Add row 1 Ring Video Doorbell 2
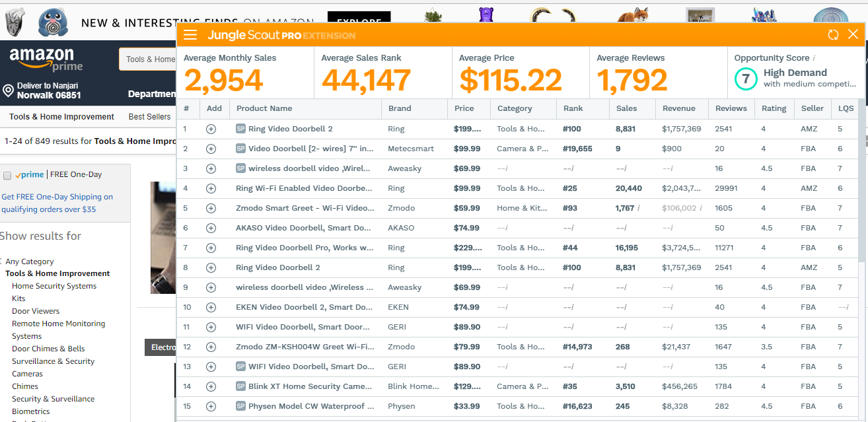Image resolution: width=868 pixels, height=422 pixels. click(211, 129)
